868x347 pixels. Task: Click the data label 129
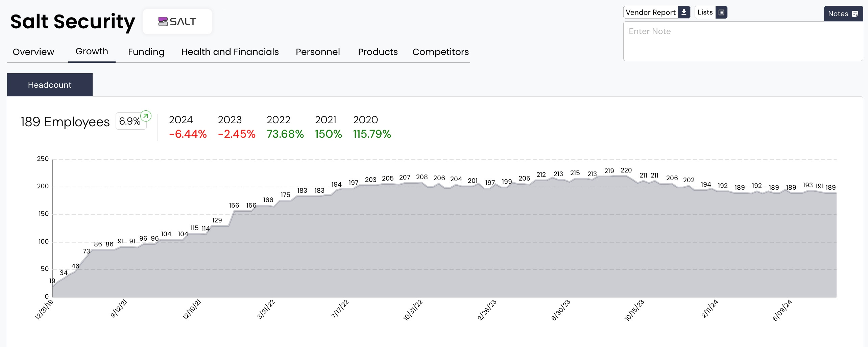point(217,220)
